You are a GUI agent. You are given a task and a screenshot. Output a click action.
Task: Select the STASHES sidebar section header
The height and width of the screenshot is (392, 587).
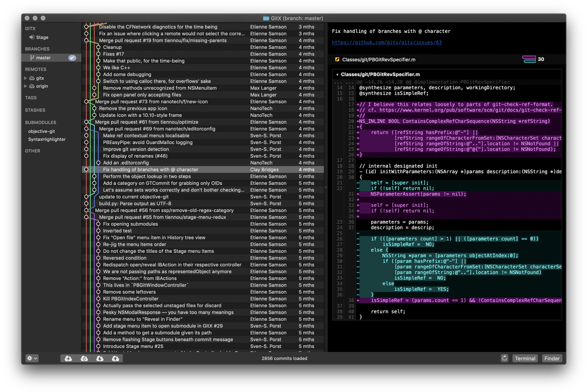tap(35, 110)
